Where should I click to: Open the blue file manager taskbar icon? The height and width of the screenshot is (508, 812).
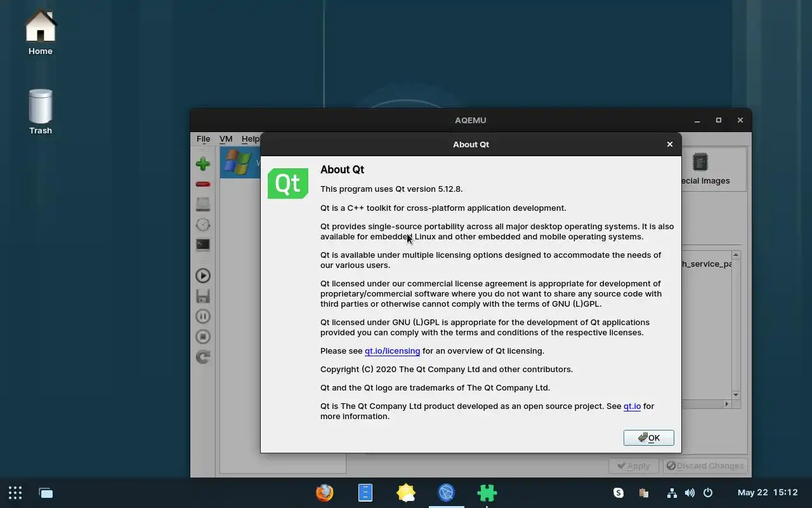pyautogui.click(x=365, y=493)
